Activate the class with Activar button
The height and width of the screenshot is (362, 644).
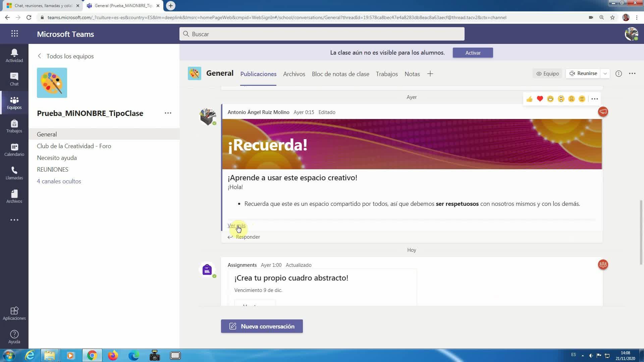click(473, 53)
